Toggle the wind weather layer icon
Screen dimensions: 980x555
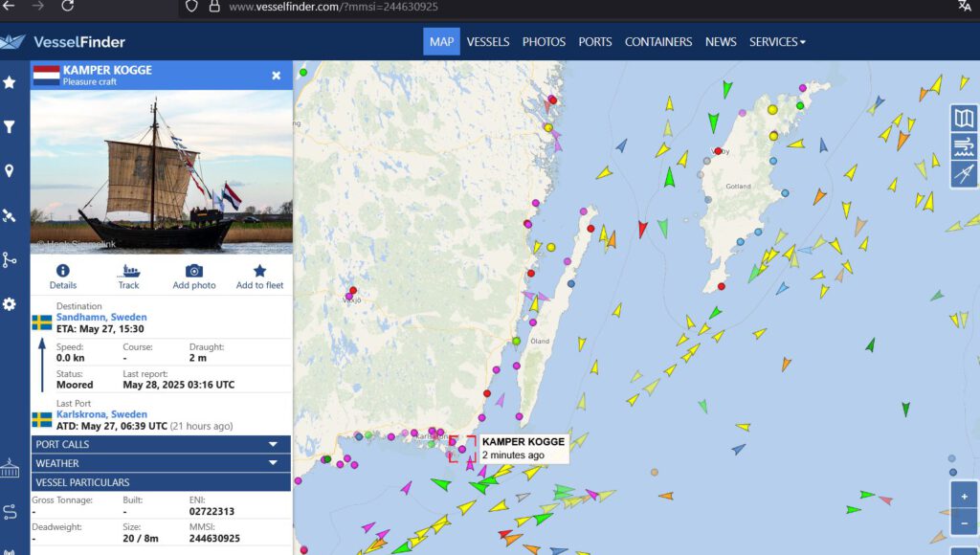coord(964,146)
